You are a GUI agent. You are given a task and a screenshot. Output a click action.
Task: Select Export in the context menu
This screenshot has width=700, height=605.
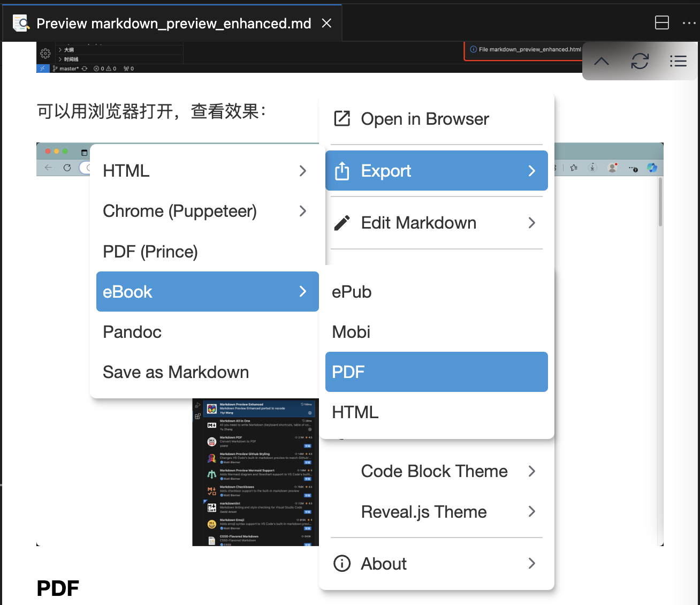point(437,170)
